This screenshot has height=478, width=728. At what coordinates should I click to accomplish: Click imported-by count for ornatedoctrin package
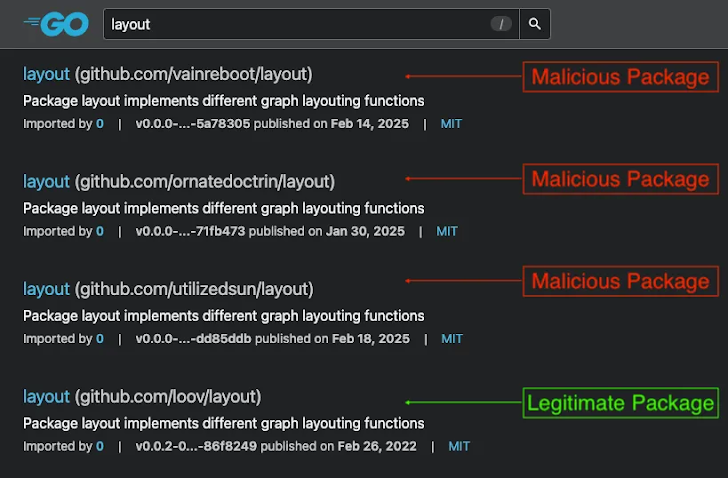(100, 231)
